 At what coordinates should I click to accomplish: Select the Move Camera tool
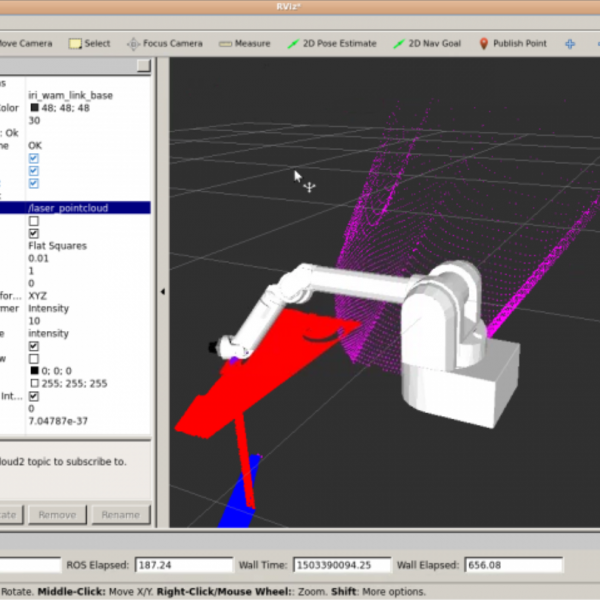coord(25,43)
